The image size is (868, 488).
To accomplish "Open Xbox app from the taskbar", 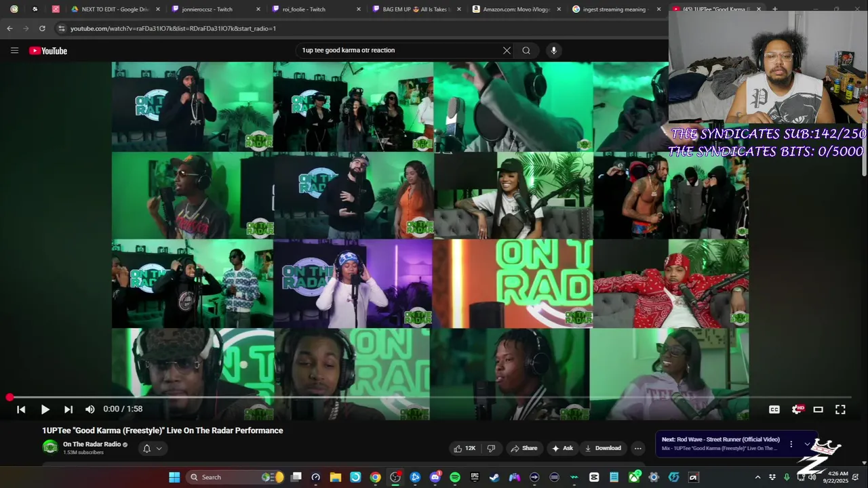I will [634, 477].
